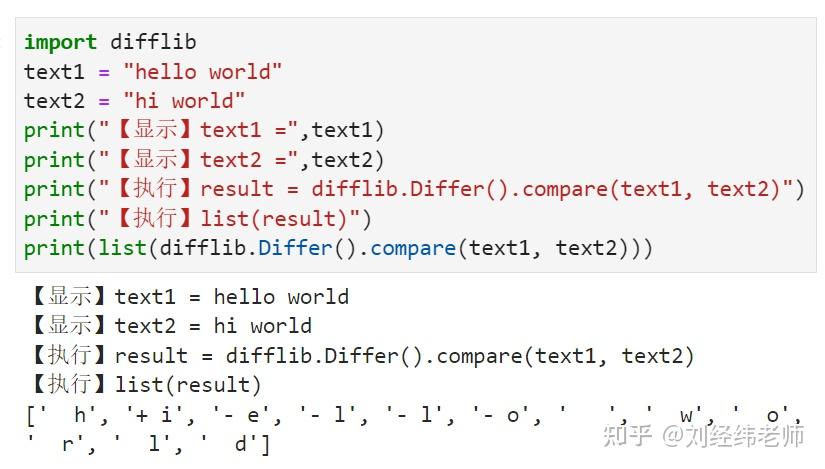Viewport: 825px width, 469px height.
Task: Place cursor in "hello world" string literal
Action: click(203, 72)
